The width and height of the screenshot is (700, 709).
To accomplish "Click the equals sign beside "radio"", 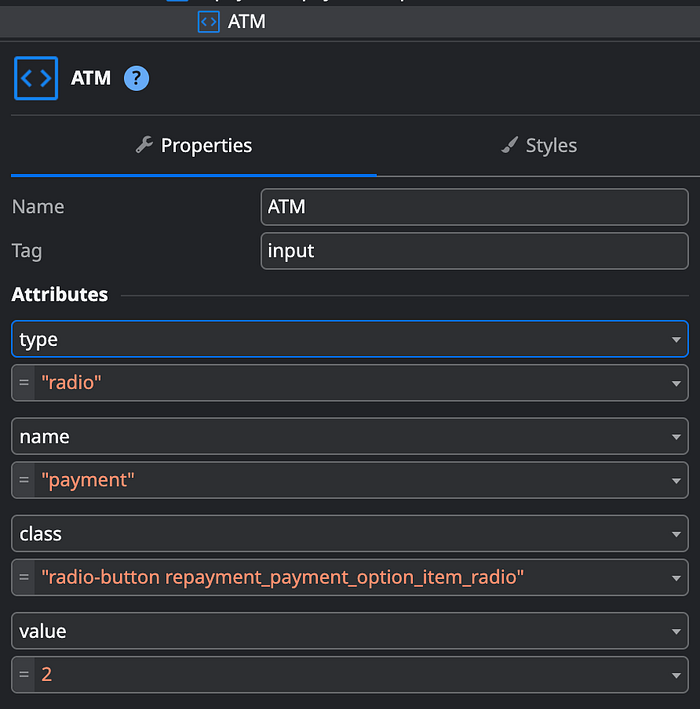I will click(24, 382).
